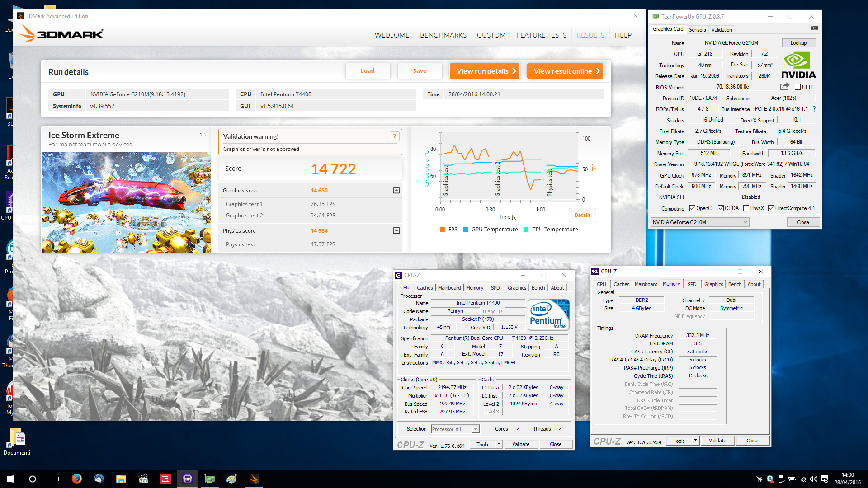Switch to the Sensors tab in GPU-Z
The width and height of the screenshot is (868, 488).
point(697,30)
